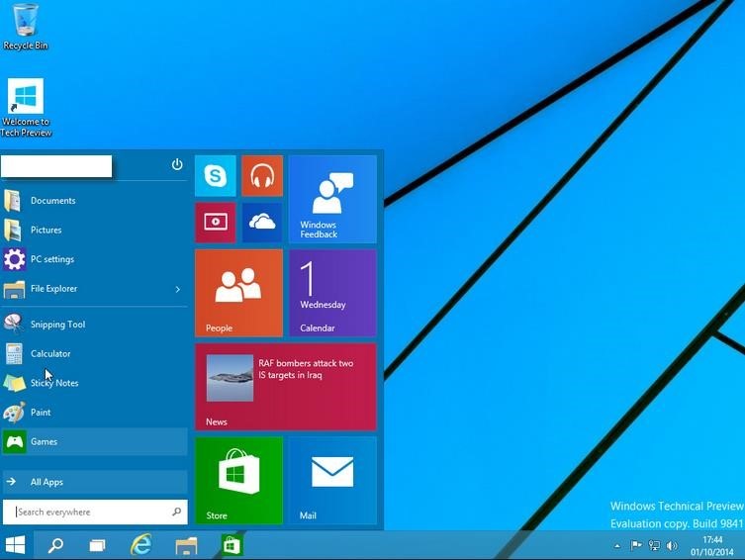Launch Paint from the Start menu
This screenshot has height=560, width=745.
(x=95, y=413)
